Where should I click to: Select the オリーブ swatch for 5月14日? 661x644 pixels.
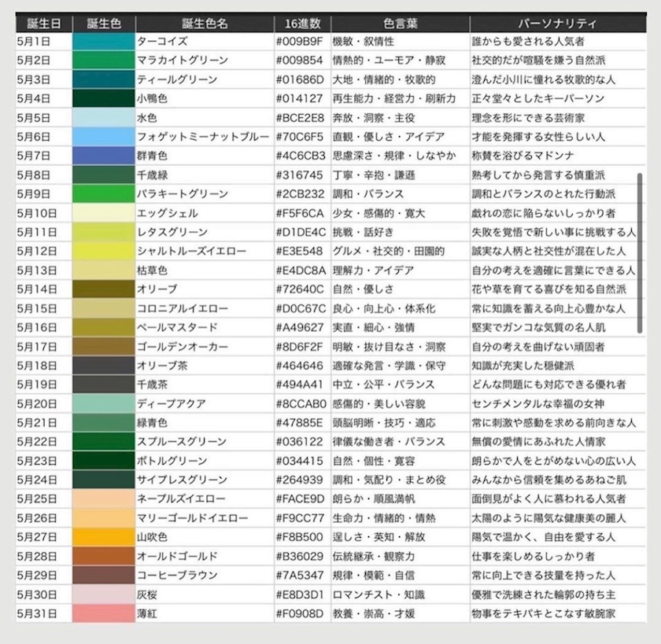point(104,289)
